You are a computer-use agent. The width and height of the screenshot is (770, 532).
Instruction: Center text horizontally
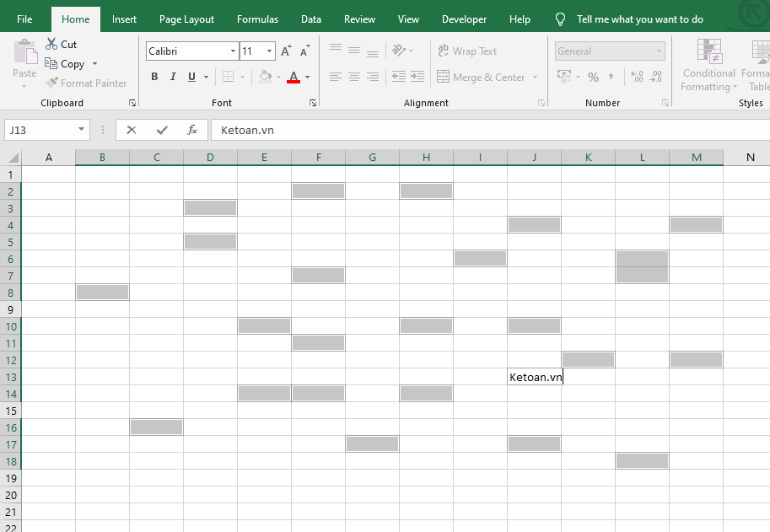click(x=354, y=77)
